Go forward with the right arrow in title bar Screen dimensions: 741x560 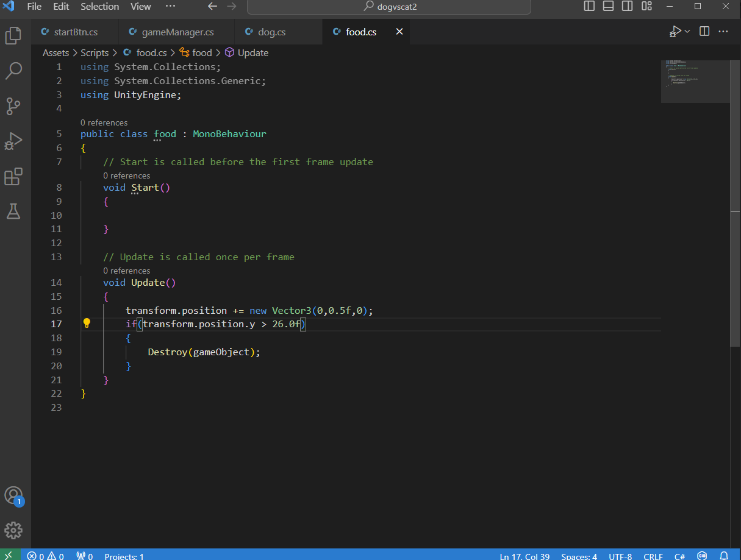tap(231, 7)
